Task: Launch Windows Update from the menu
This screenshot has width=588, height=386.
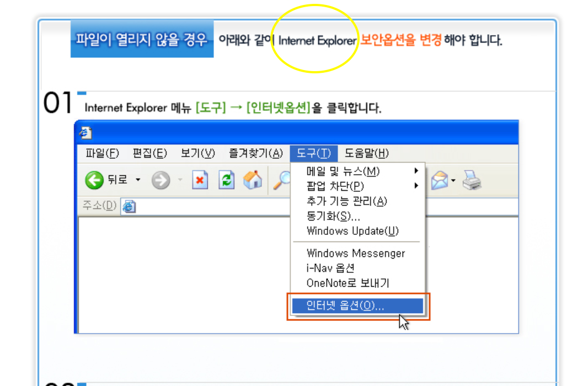Action: pyautogui.click(x=353, y=231)
